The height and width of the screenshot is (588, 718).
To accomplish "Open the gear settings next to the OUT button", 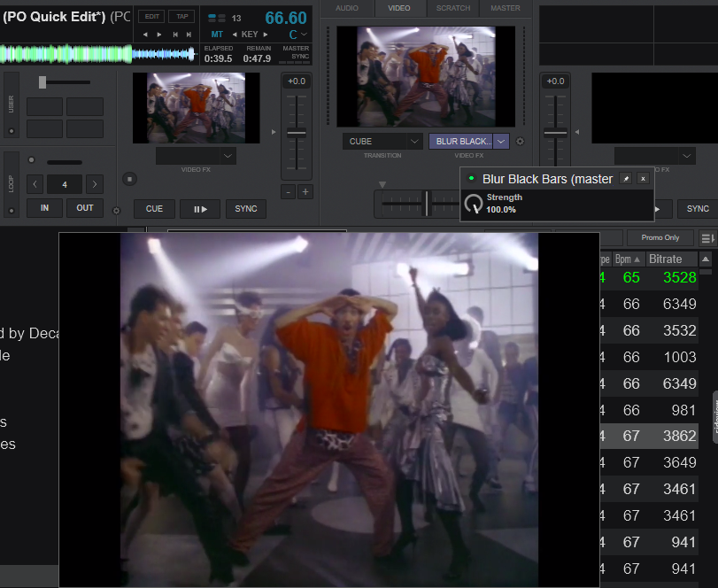I will coord(116,211).
